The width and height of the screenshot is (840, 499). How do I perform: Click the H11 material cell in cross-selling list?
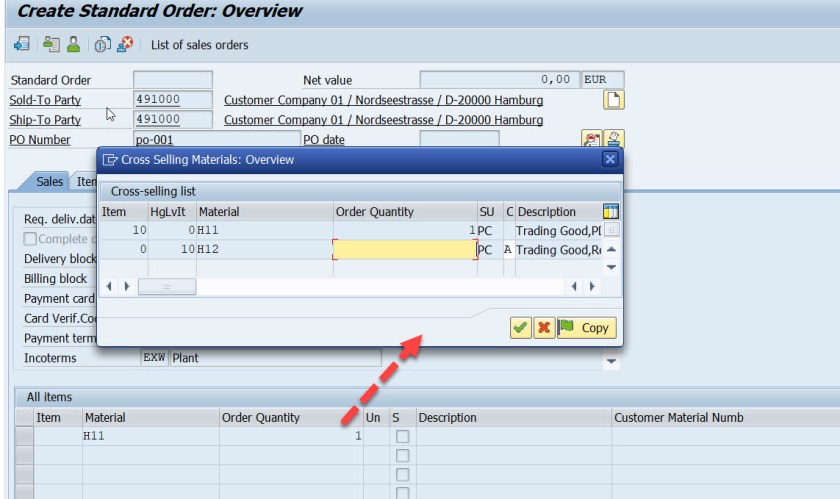(x=265, y=230)
